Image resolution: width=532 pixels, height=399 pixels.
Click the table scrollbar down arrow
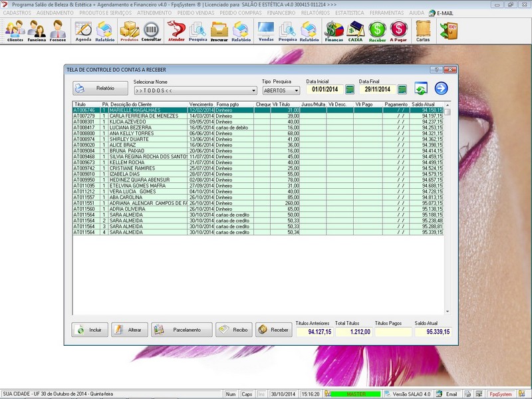pyautogui.click(x=447, y=311)
